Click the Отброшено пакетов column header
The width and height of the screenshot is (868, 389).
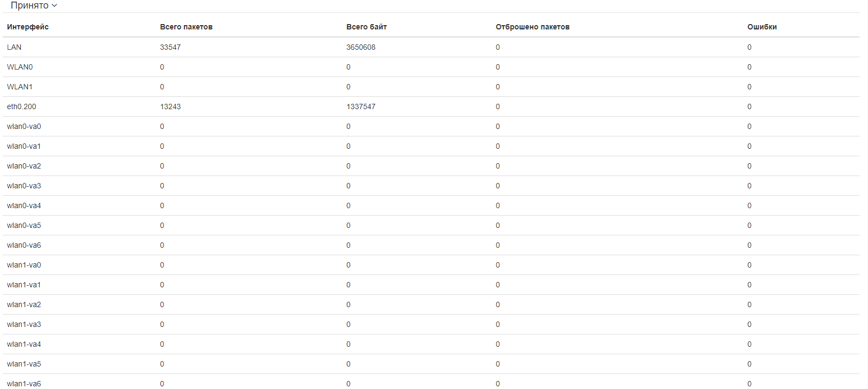click(x=532, y=27)
